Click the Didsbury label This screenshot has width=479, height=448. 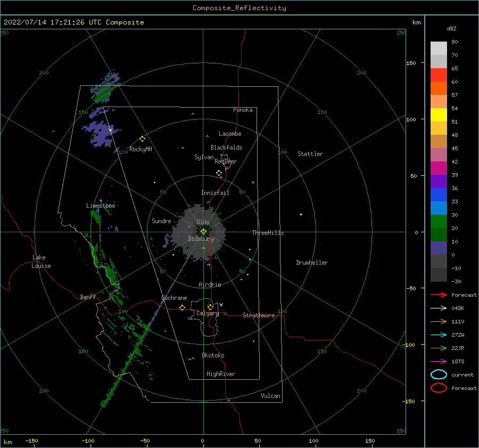coord(201,239)
